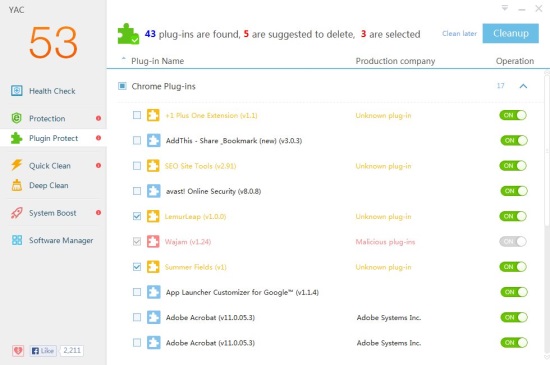Viewport: 550px width, 365px height.
Task: Check the +1 Plus One Extension checkbox
Action: coord(137,115)
